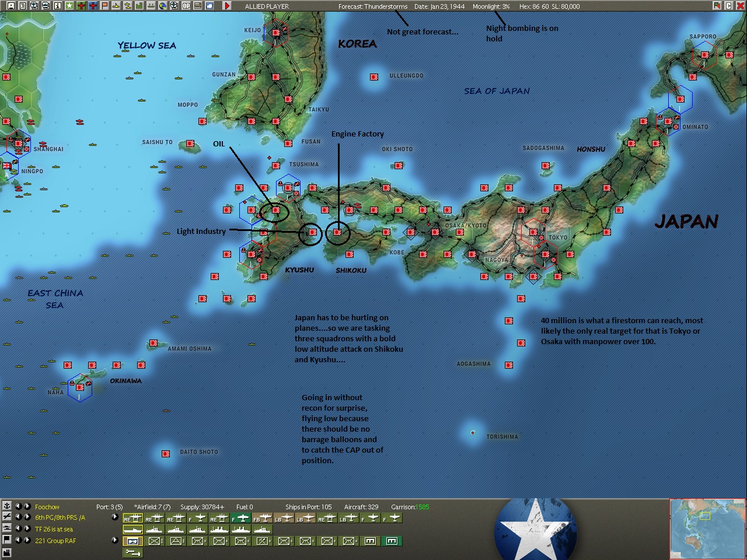
Task: Select the highlighted first RE air unit icon
Action: click(132, 518)
